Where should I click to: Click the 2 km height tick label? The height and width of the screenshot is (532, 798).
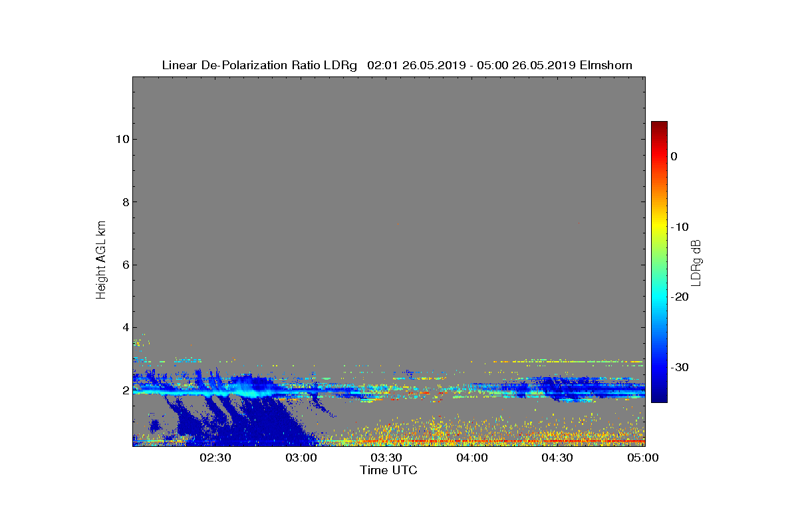pyautogui.click(x=125, y=390)
